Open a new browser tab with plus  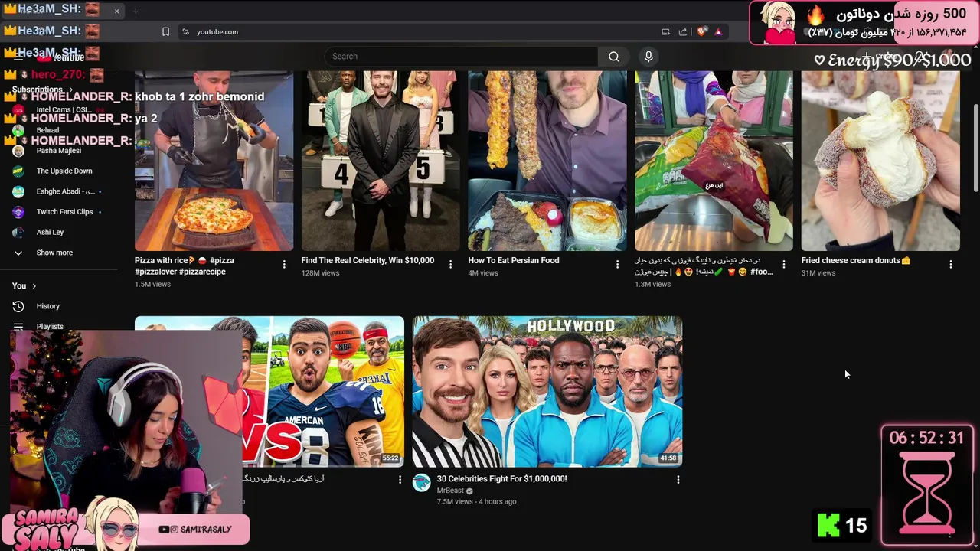[136, 11]
